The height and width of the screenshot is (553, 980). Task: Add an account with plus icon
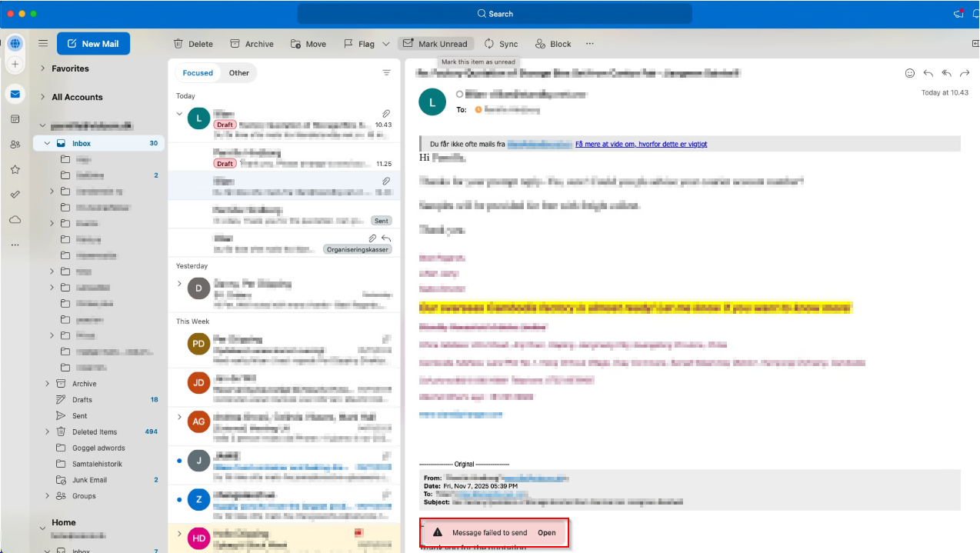(x=15, y=64)
